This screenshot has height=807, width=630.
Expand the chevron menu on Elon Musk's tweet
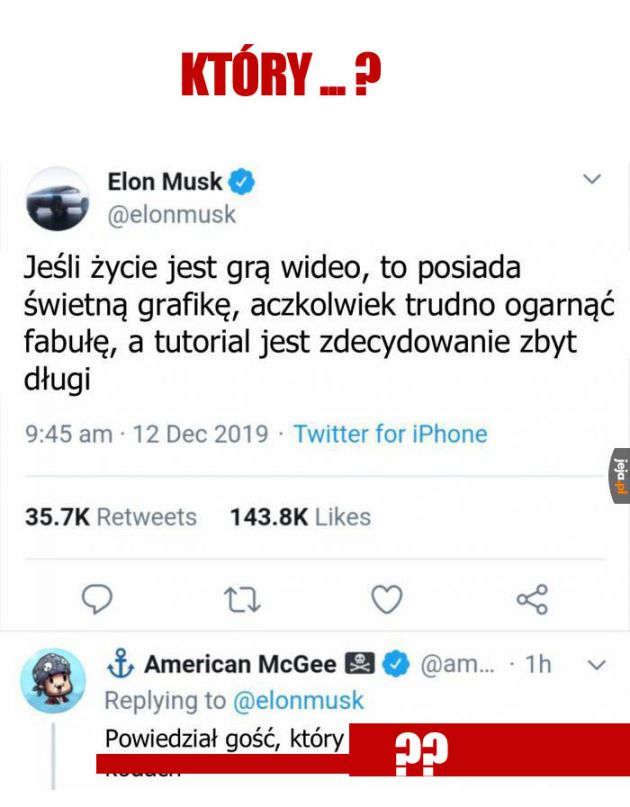592,180
